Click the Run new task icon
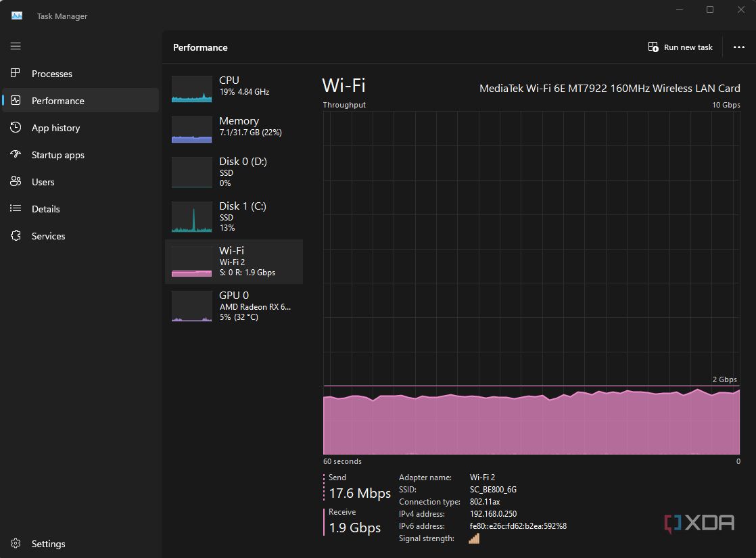Image resolution: width=756 pixels, height=558 pixels. coord(653,47)
